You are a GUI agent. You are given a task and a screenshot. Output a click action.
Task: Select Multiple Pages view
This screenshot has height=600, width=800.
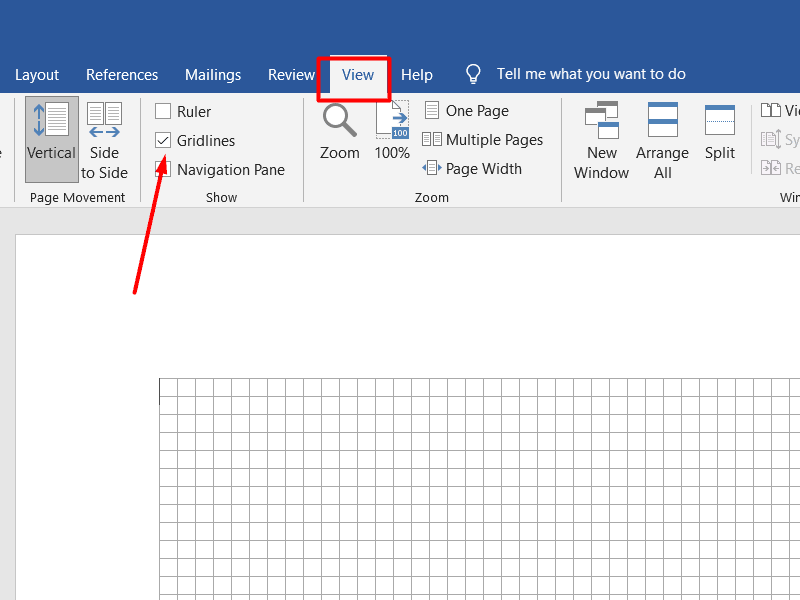(x=483, y=140)
